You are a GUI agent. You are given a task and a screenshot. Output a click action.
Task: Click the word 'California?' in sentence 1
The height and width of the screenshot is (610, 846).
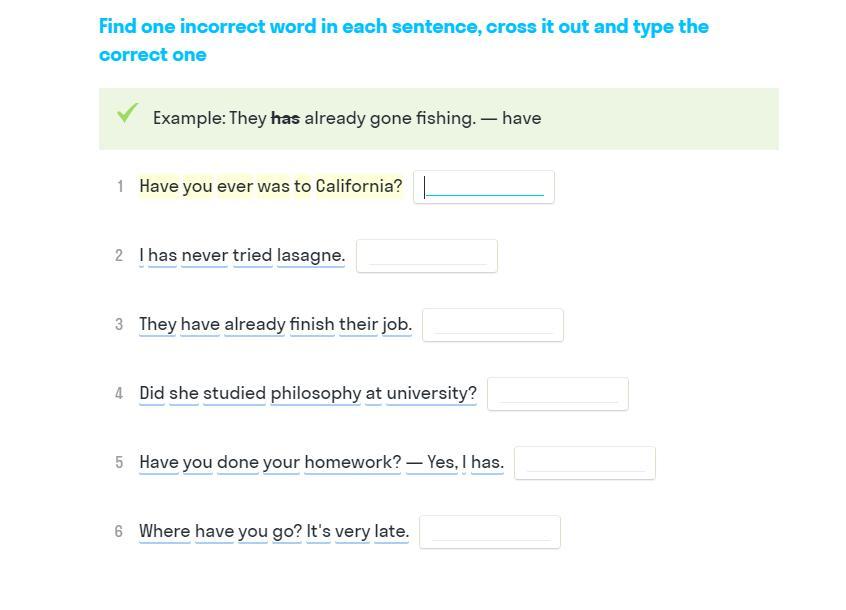click(x=359, y=186)
